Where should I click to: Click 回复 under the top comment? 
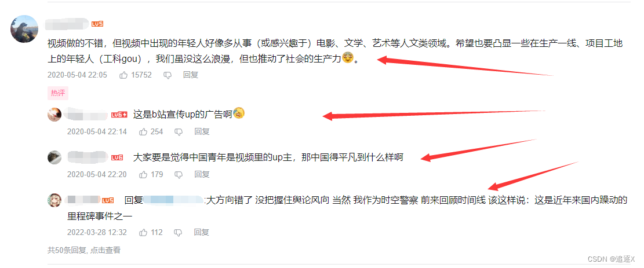191,75
